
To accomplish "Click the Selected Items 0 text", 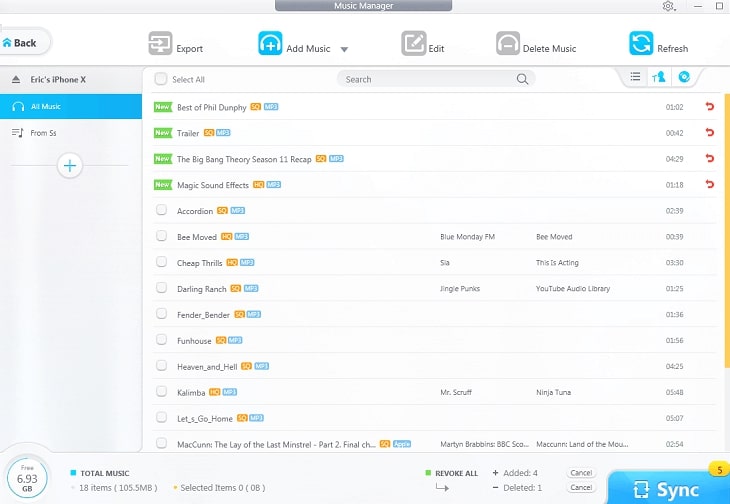I will (223, 488).
